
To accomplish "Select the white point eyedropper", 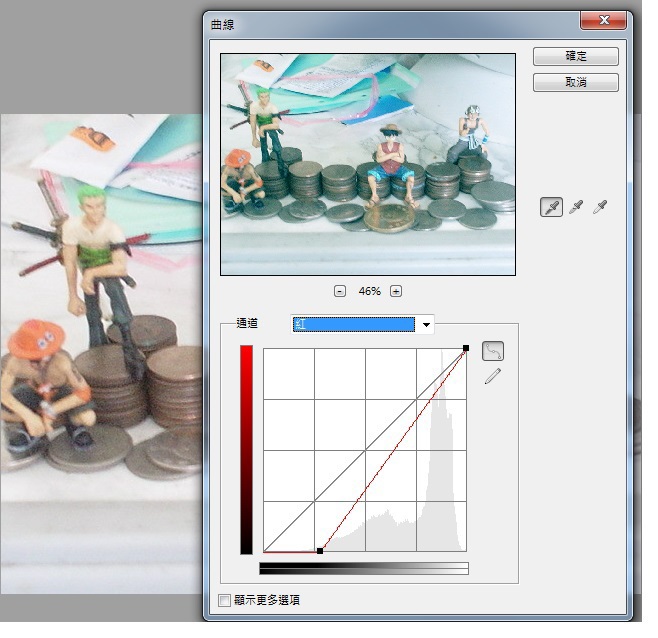I will pyautogui.click(x=600, y=207).
